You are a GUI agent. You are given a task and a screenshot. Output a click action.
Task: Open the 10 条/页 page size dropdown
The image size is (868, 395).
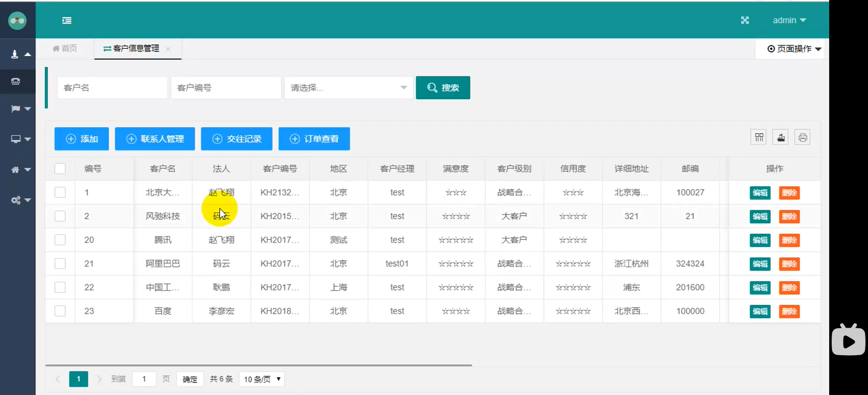click(x=262, y=379)
